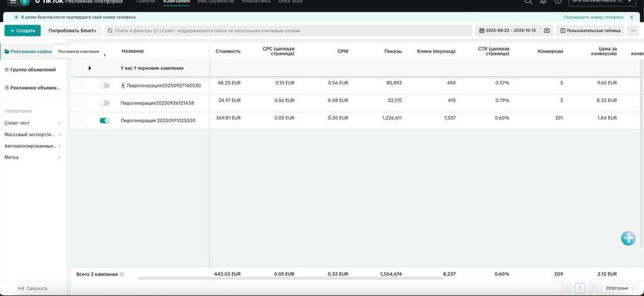Image resolution: width=644 pixels, height=296 pixels.
Task: Click Подтвердить номер телефона link
Action: 593,17
